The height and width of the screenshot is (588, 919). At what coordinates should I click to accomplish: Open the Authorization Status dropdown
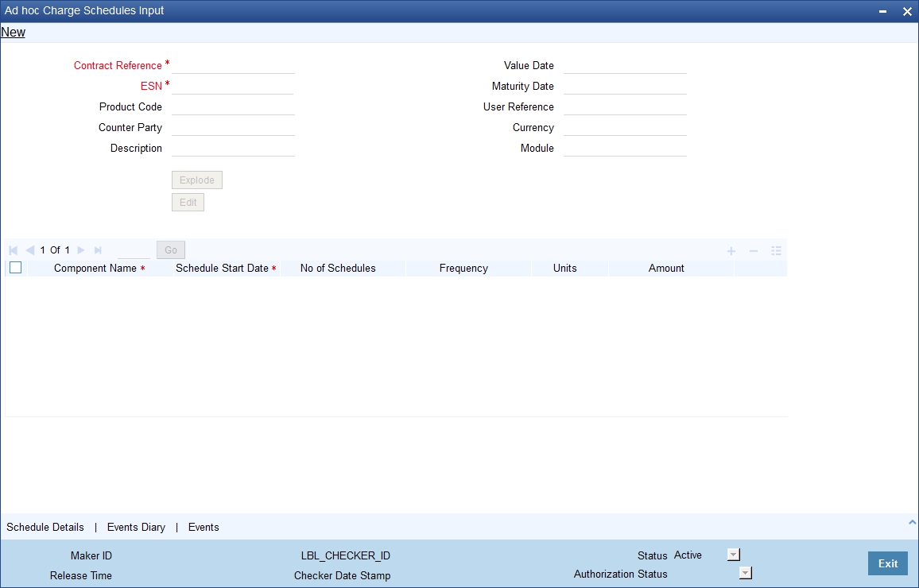pyautogui.click(x=746, y=574)
